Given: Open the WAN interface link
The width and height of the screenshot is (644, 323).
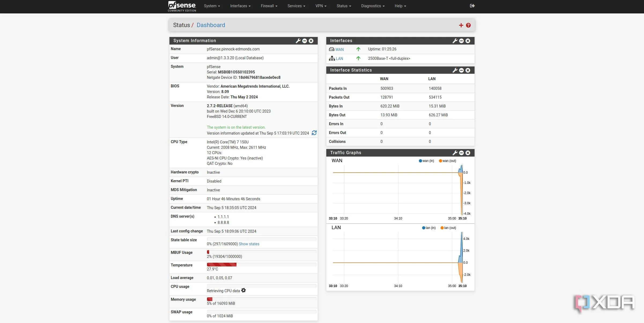Looking at the screenshot, I should tap(339, 49).
